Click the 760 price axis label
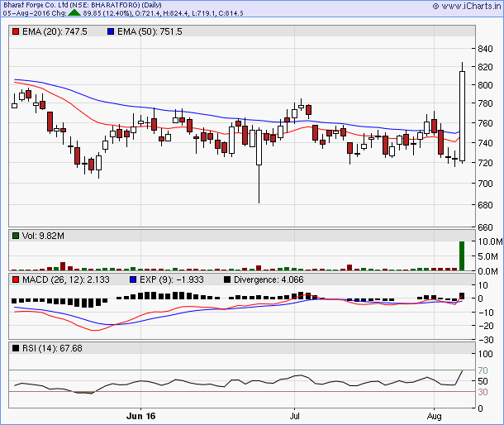 (485, 123)
